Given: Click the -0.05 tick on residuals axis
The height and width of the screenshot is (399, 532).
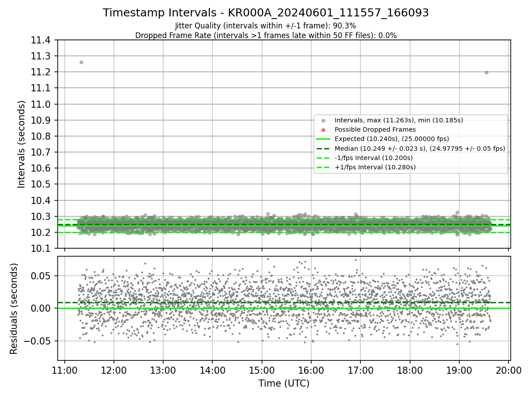Looking at the screenshot, I should (x=39, y=341).
